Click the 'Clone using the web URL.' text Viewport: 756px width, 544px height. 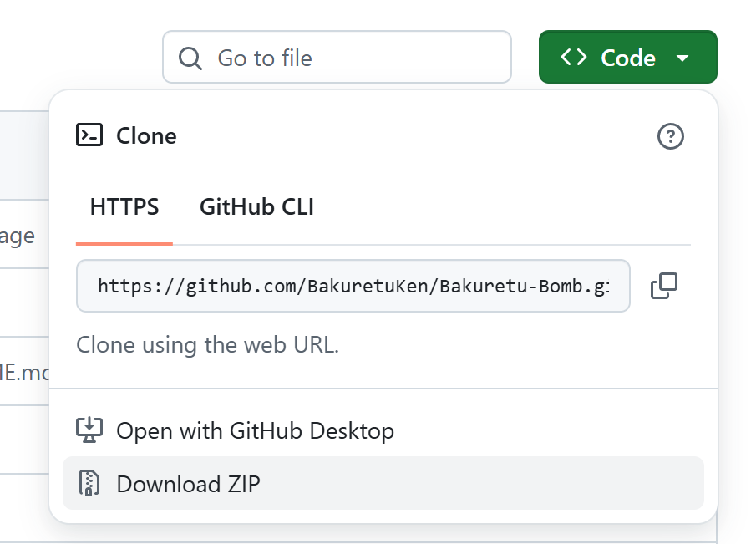pos(208,345)
